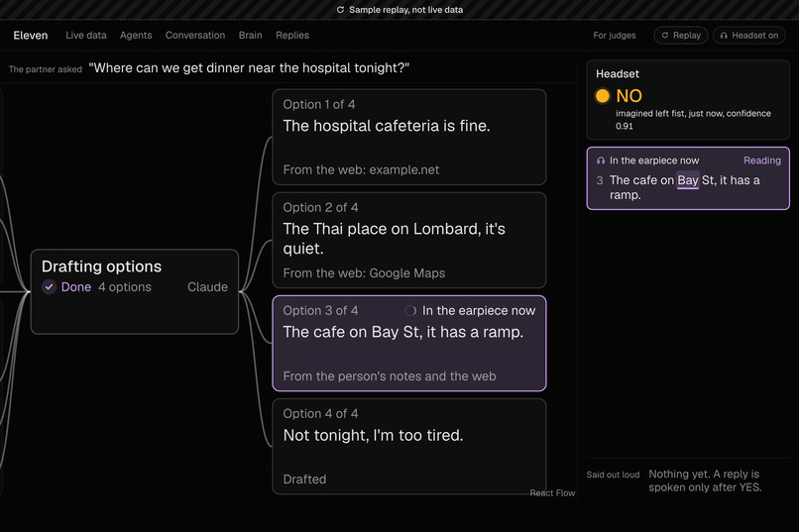Toggle the Headset on button
This screenshot has height=532, width=799.
coord(749,35)
